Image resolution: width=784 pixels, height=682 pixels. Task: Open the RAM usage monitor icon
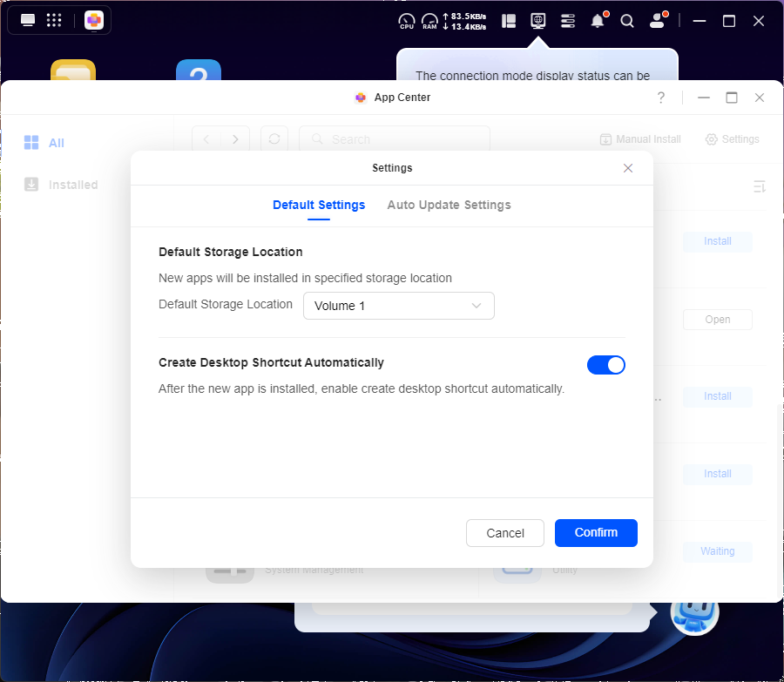pos(429,21)
